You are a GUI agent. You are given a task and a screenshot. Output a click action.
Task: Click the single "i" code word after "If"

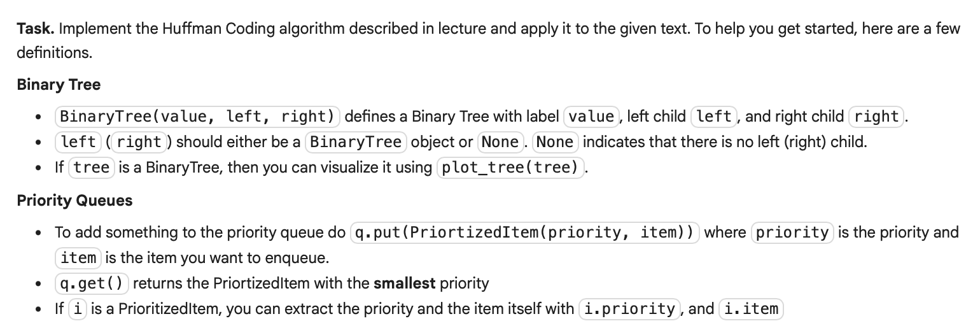77,309
